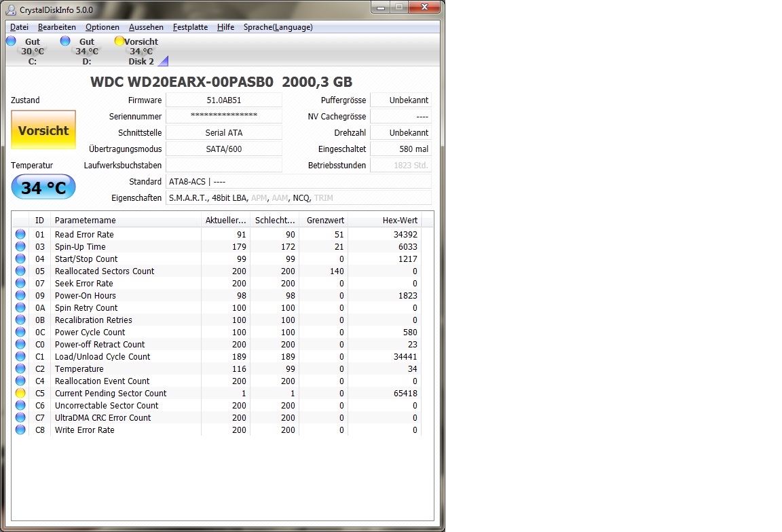This screenshot has width=782, height=532.
Task: Click status icon of Reallocation Event Count row
Action: (x=20, y=381)
